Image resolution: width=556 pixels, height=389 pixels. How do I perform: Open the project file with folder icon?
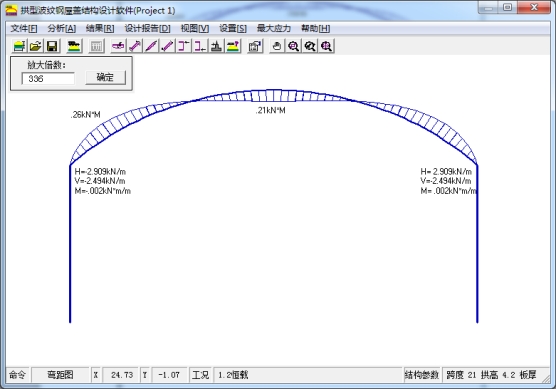35,46
